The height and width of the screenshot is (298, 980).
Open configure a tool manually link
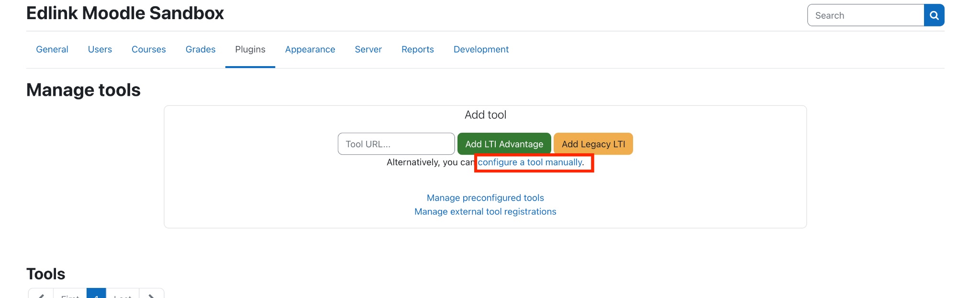(x=531, y=162)
